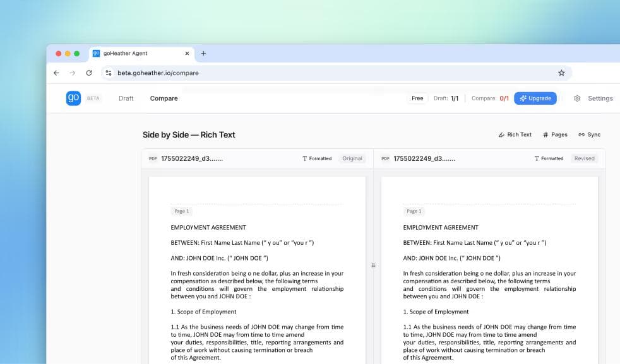Open the Draft tab
This screenshot has width=620, height=364.
tap(126, 98)
